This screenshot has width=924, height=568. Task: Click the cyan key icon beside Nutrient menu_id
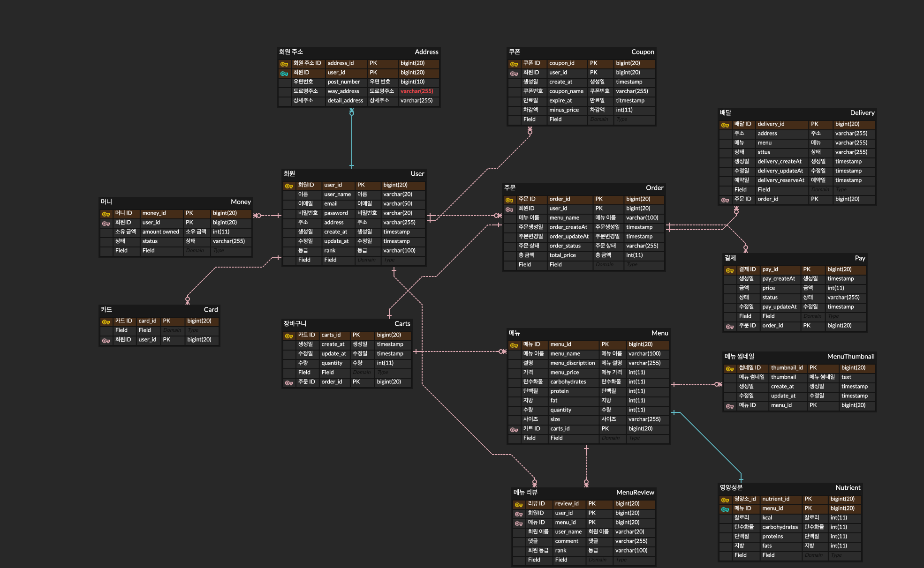725,509
